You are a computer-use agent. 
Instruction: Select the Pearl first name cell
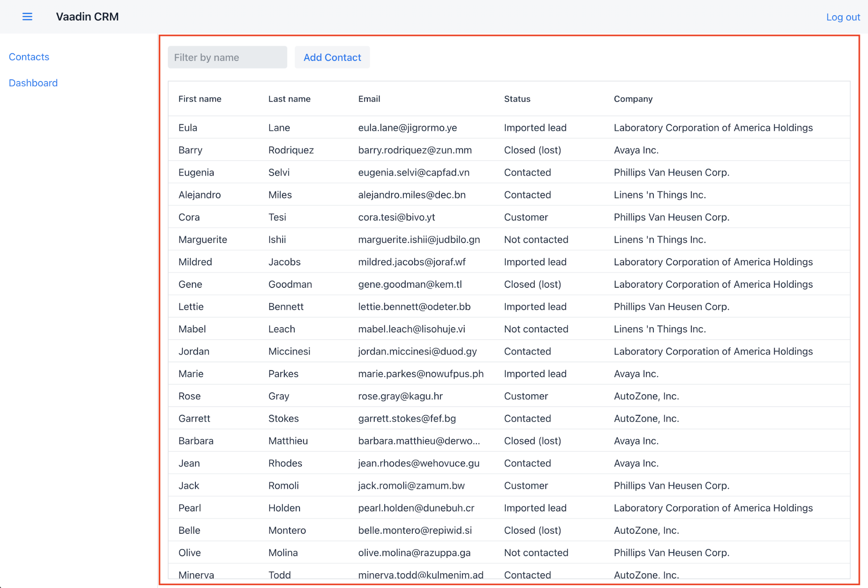tap(190, 508)
